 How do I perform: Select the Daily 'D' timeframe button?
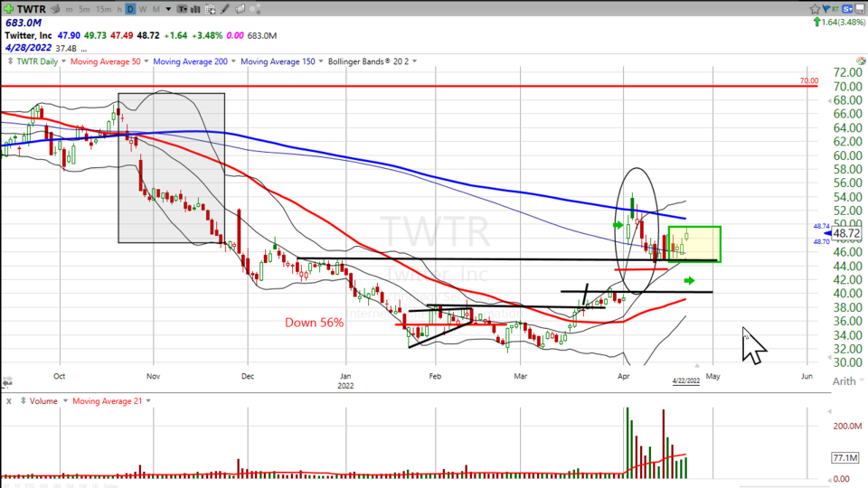[x=130, y=9]
